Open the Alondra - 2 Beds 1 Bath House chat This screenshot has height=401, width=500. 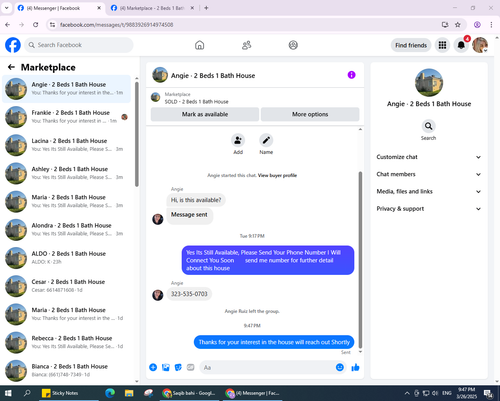coord(66,230)
